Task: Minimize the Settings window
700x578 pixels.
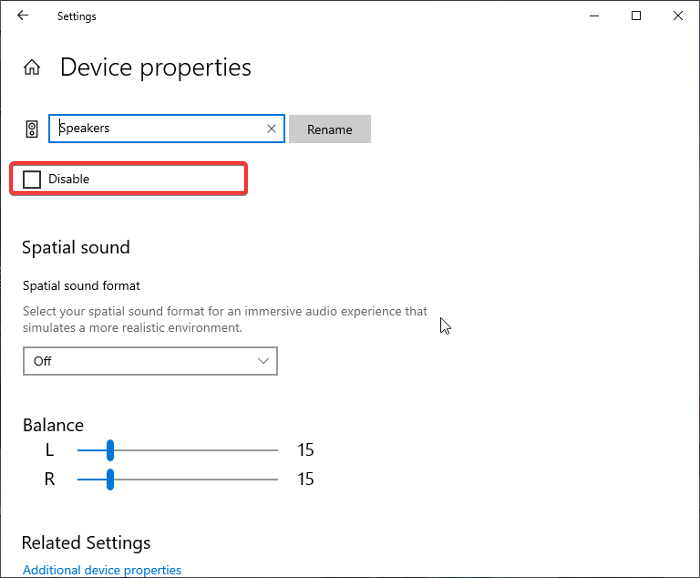Action: pos(590,16)
